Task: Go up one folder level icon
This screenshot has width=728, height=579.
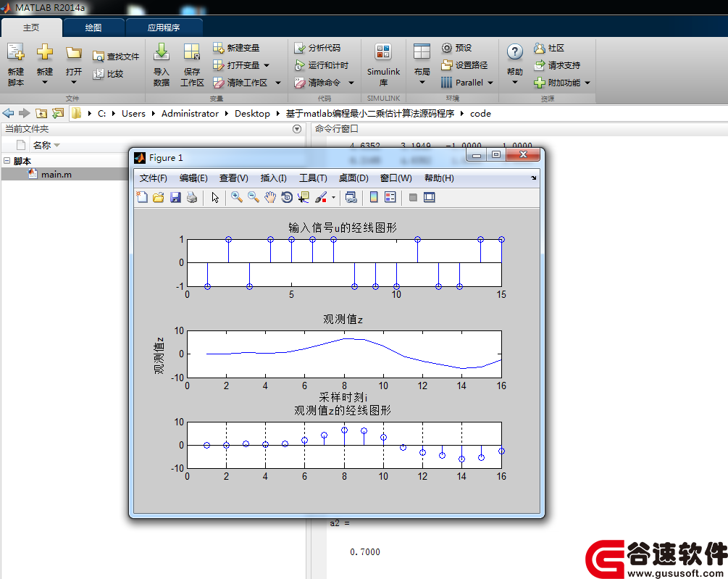Action: [41, 113]
